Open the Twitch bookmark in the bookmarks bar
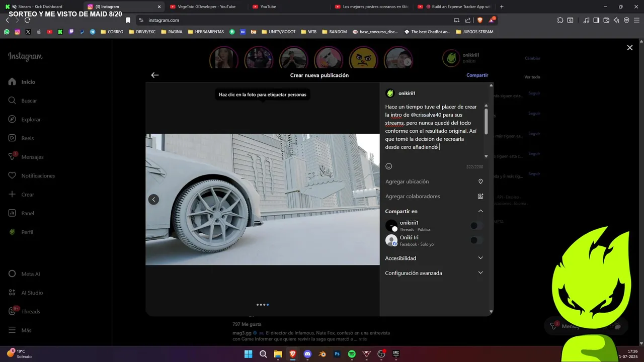 [71, 32]
